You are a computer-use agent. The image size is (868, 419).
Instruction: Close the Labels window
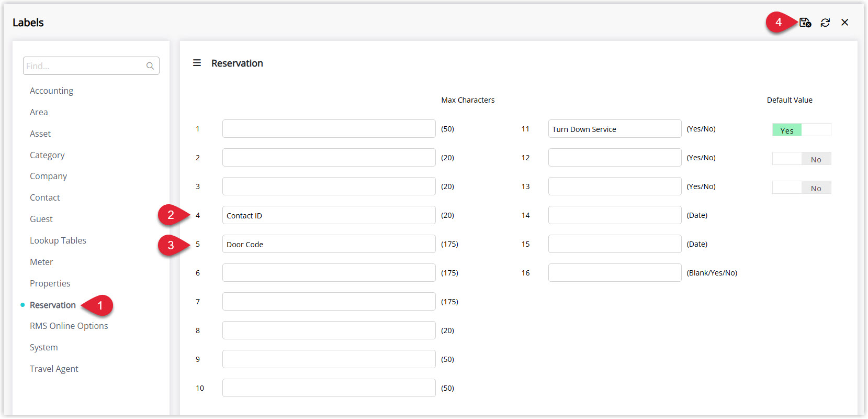(x=844, y=23)
